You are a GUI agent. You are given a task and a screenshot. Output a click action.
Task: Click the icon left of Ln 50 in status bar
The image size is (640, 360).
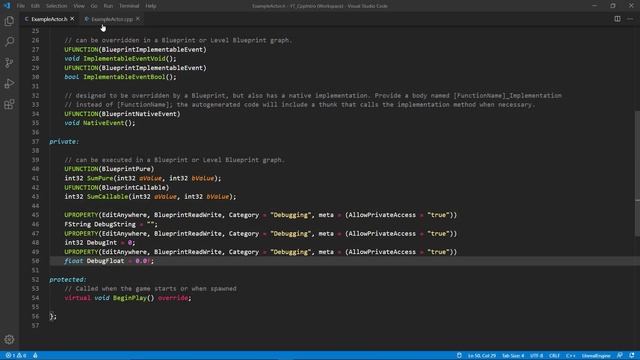459,356
